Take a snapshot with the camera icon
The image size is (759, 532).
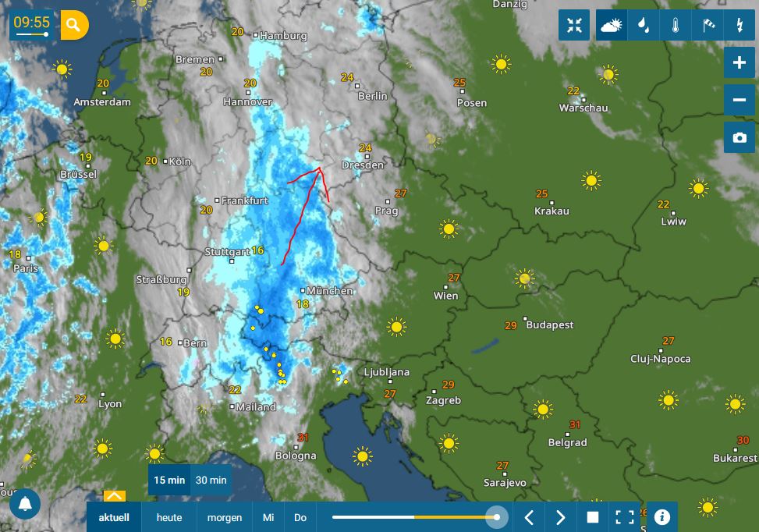[x=739, y=138]
